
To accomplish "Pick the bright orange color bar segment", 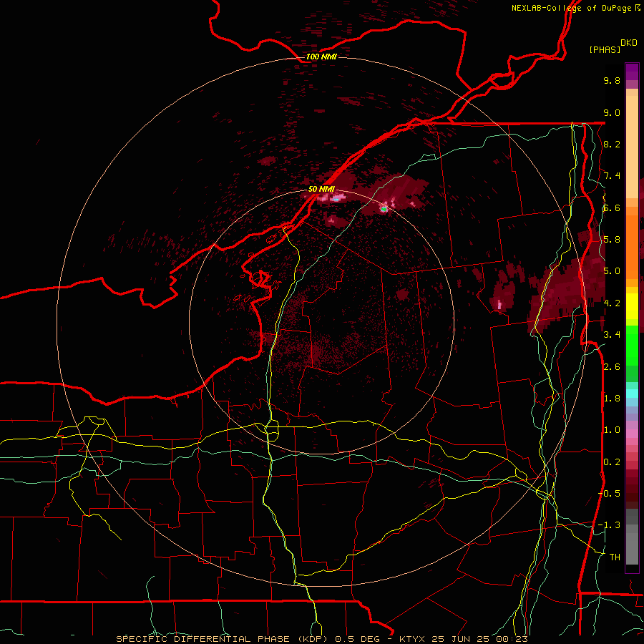I will click(632, 246).
